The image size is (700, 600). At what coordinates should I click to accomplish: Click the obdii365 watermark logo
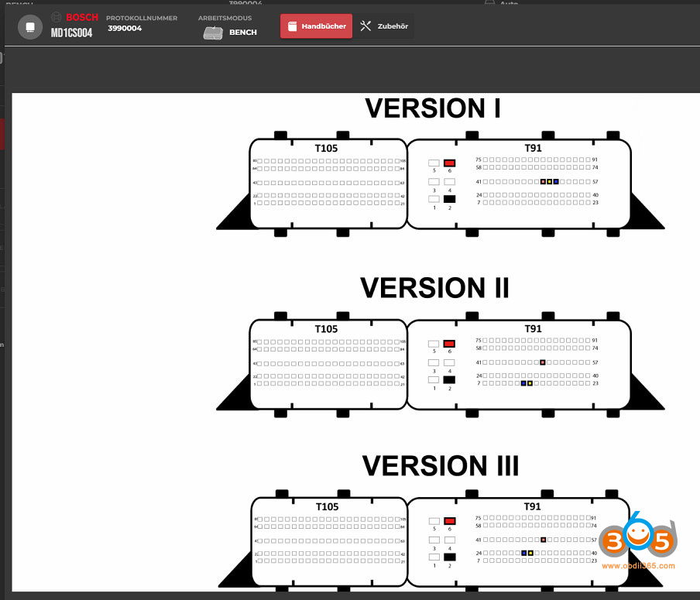tap(640, 542)
